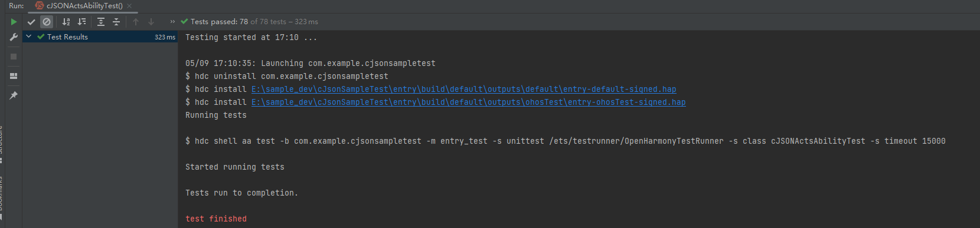Select the Test Results row
Image resolution: width=980 pixels, height=228 pixels.
100,37
